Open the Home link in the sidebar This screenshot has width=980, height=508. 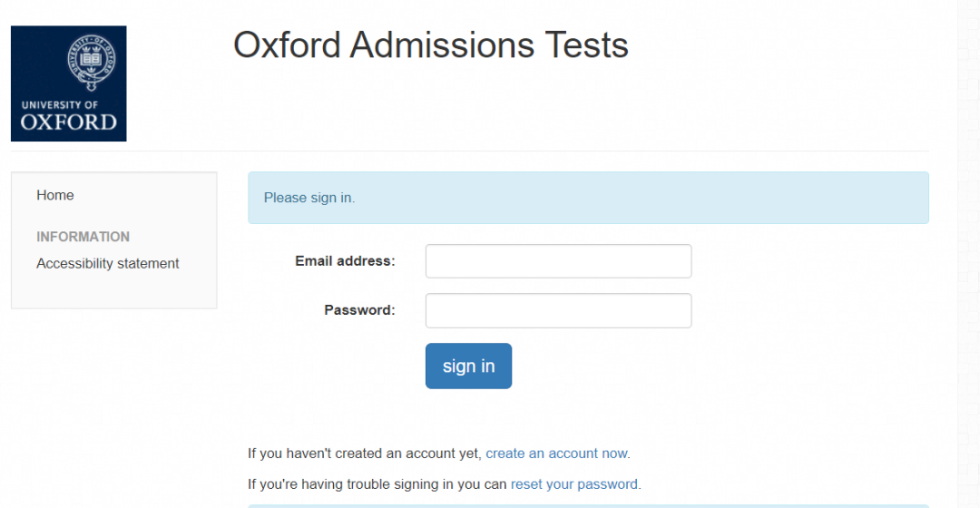tap(55, 195)
